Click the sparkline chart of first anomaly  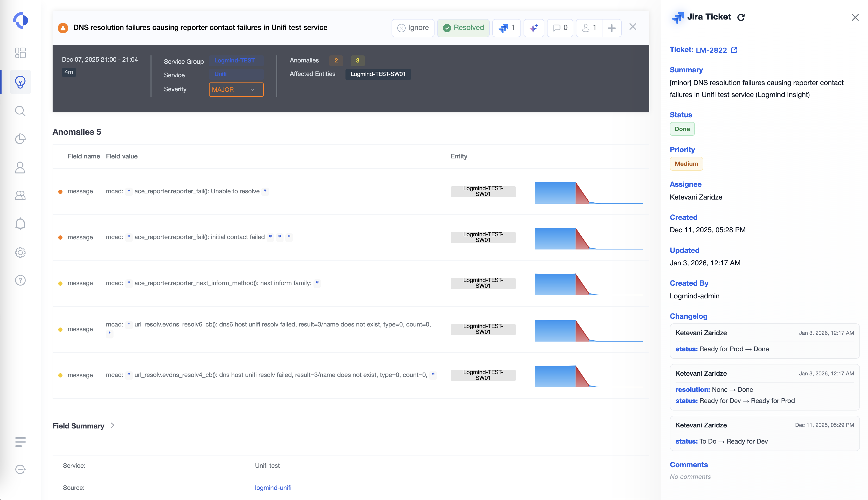[x=588, y=192]
